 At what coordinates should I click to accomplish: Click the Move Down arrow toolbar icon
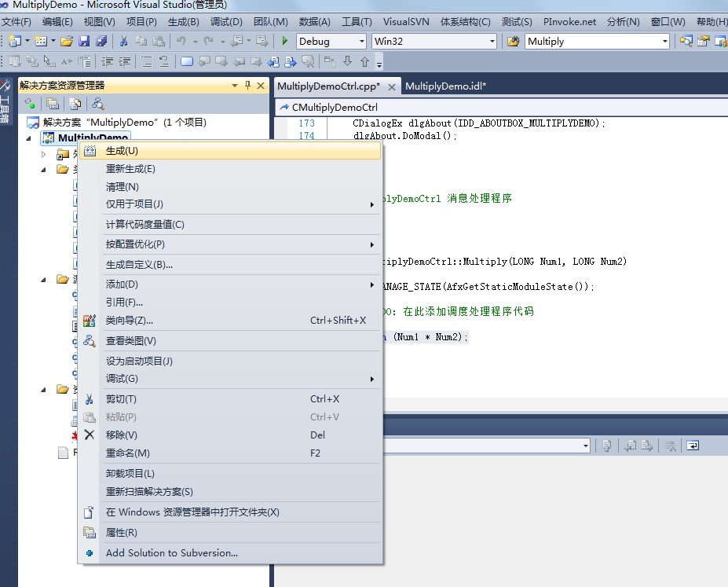coord(347,61)
